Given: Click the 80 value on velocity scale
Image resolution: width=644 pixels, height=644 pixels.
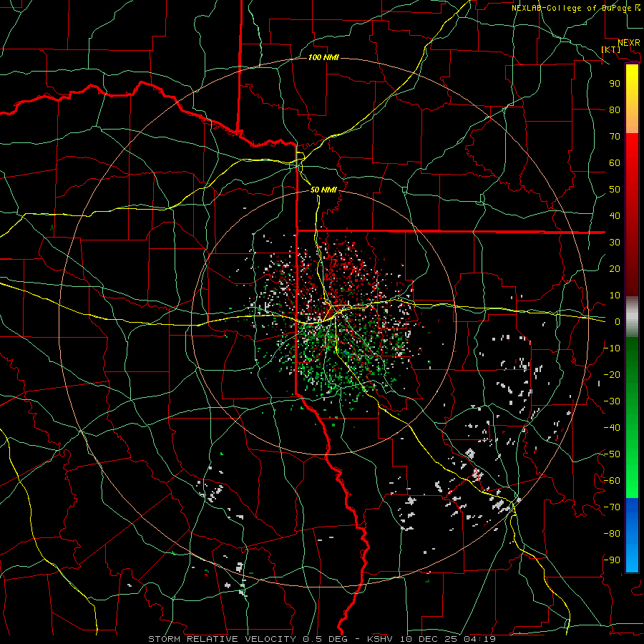Looking at the screenshot, I should click(615, 109).
